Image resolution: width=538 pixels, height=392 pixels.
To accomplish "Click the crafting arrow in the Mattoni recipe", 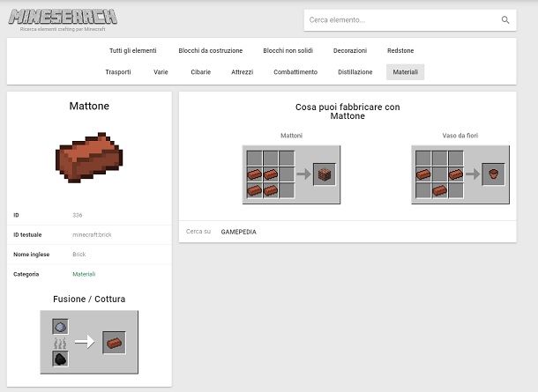I will tap(303, 174).
